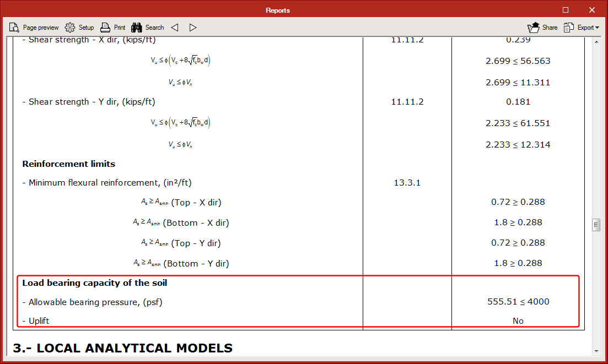The image size is (608, 364).
Task: Choose the Share text label
Action: coord(550,28)
